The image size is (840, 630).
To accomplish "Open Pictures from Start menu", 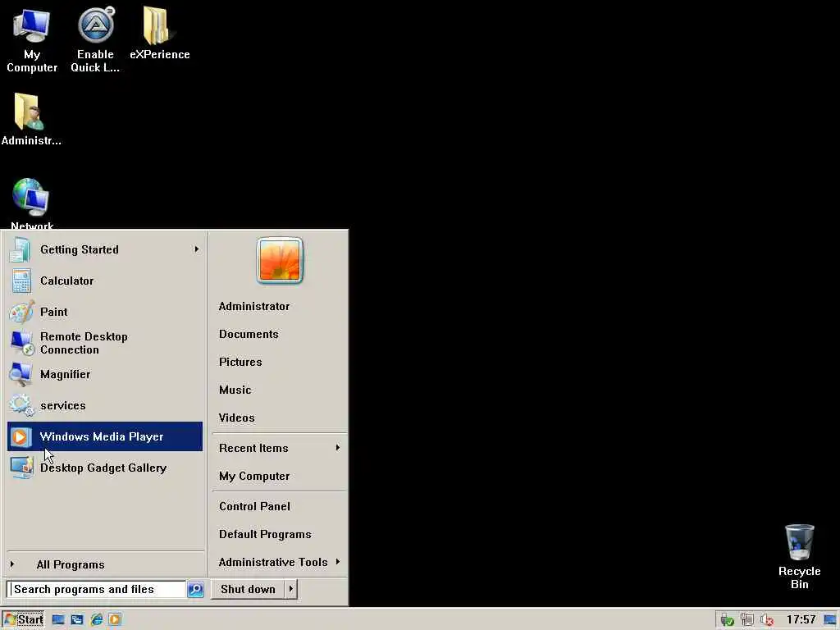I will 279,362.
